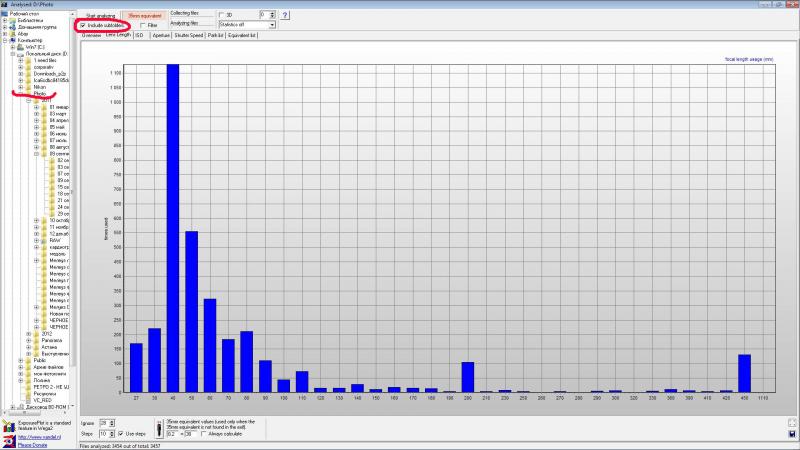Expand the 2012 folder node
This screenshot has width=800, height=450.
[29, 334]
